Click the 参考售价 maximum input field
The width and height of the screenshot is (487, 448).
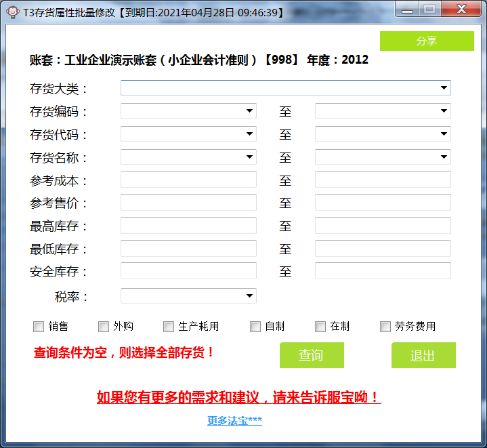pos(383,202)
